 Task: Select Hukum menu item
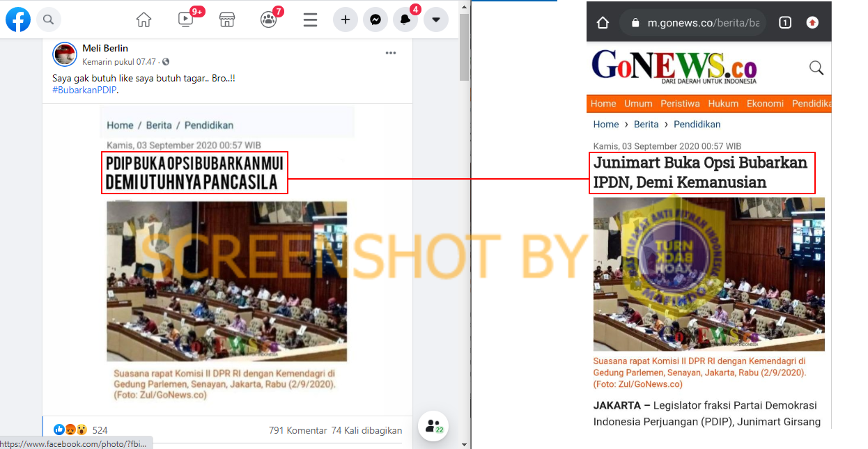(723, 104)
